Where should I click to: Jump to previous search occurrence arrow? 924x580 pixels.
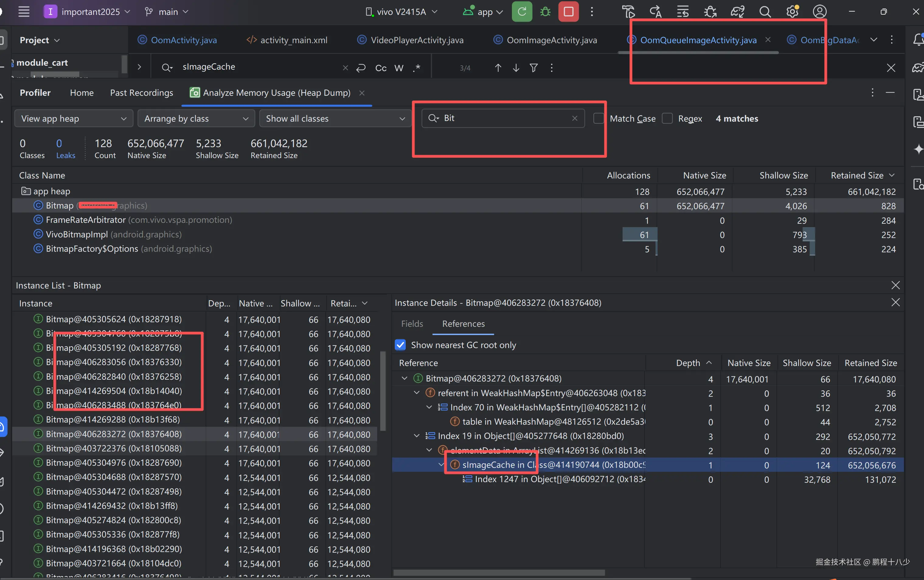(498, 68)
